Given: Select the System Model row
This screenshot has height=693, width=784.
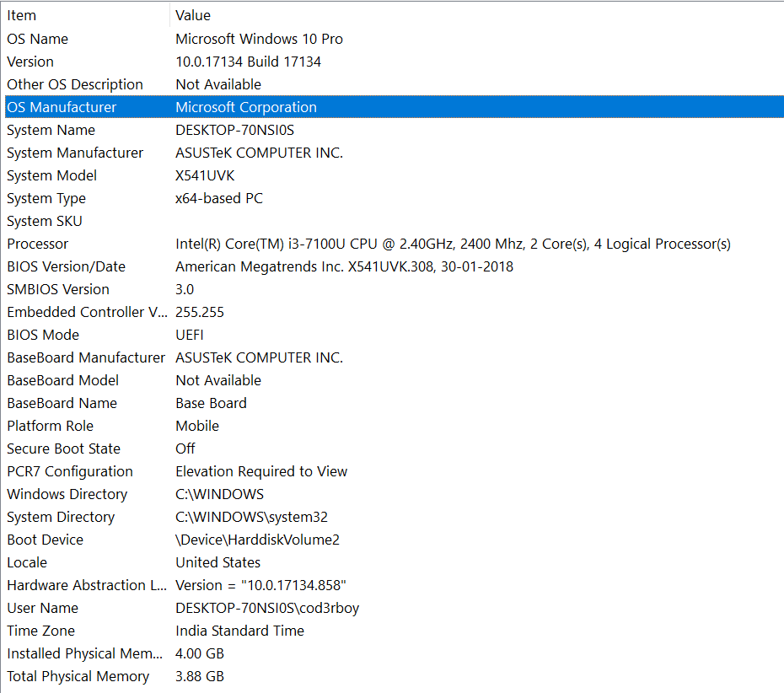Looking at the screenshot, I should [394, 175].
